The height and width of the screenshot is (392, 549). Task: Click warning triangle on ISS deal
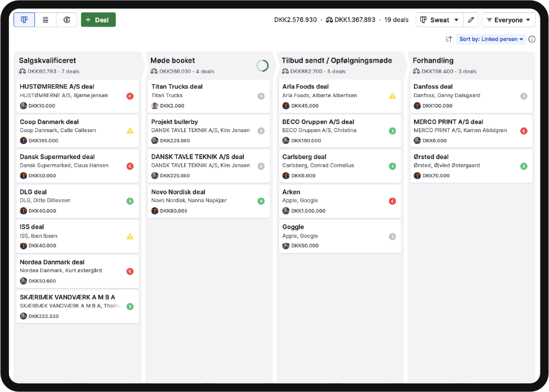click(130, 236)
